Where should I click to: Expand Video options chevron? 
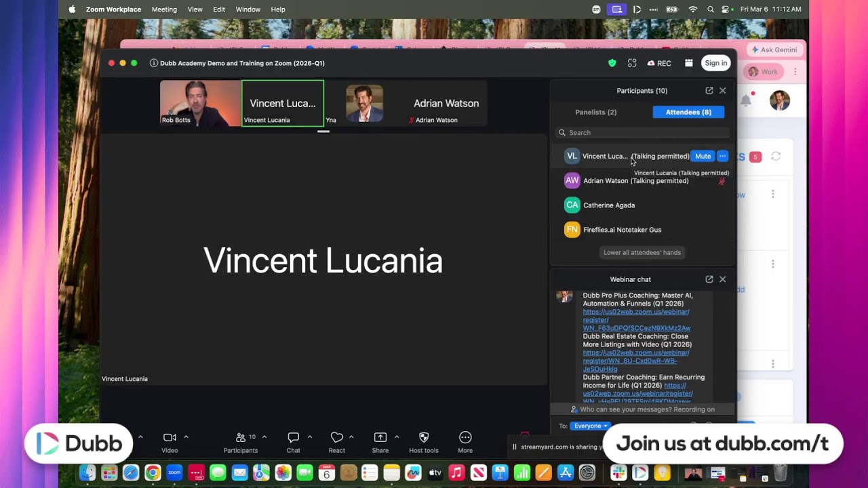186,437
